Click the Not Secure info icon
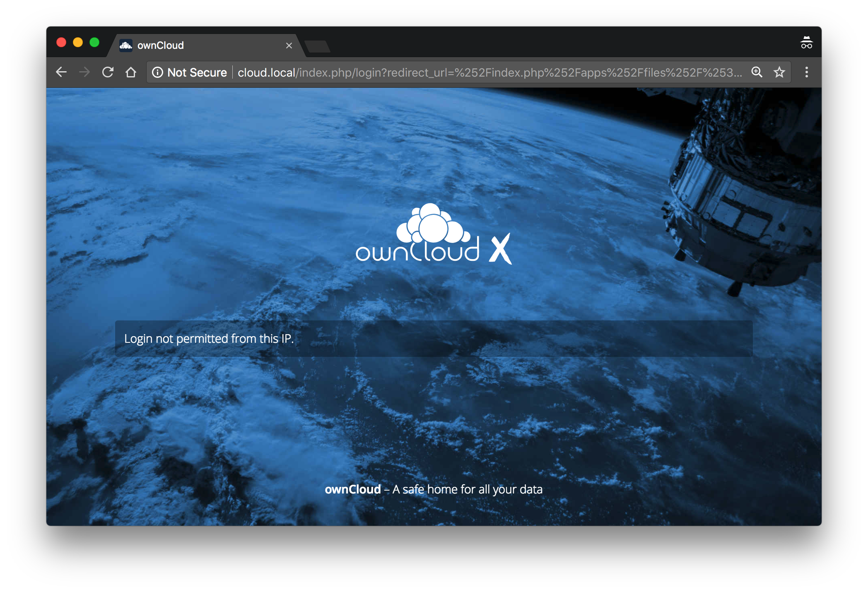Screen dimensions: 868x592 (x=157, y=72)
